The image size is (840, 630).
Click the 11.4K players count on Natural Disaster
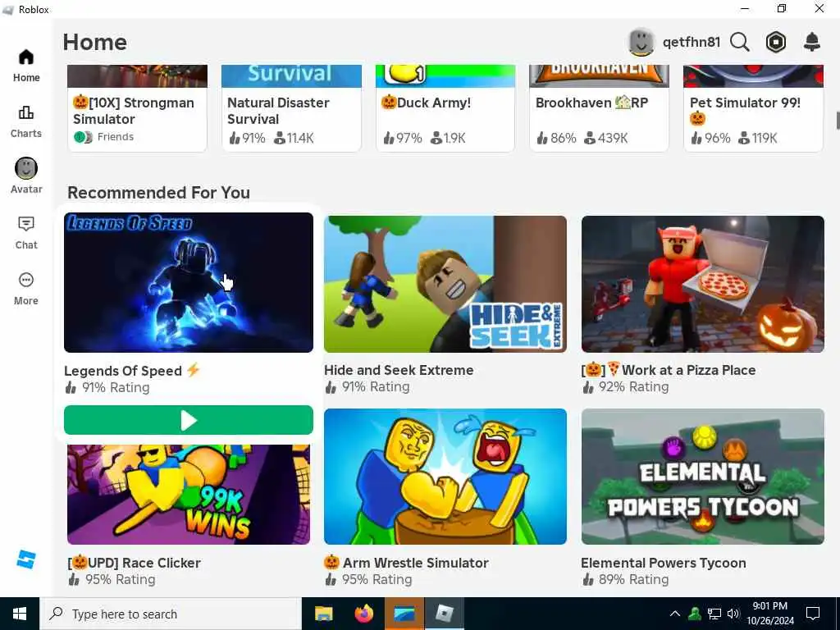pyautogui.click(x=294, y=138)
